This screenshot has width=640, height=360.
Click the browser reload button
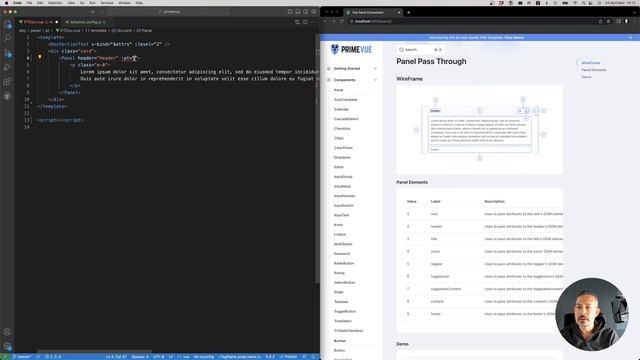[342, 21]
